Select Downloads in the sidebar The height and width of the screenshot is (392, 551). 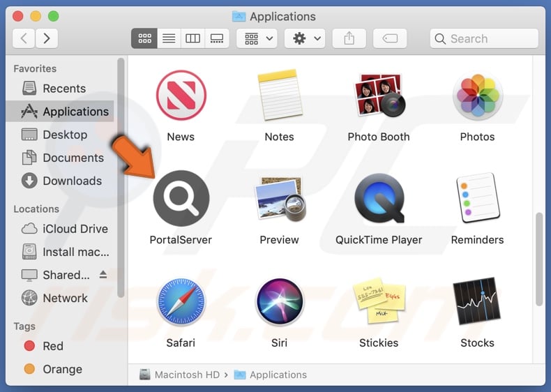60,181
